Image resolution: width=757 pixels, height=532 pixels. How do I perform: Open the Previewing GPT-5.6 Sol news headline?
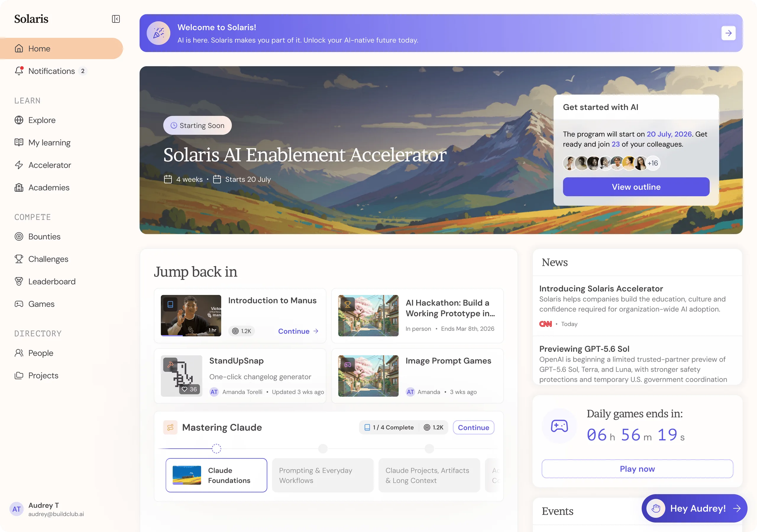584,349
